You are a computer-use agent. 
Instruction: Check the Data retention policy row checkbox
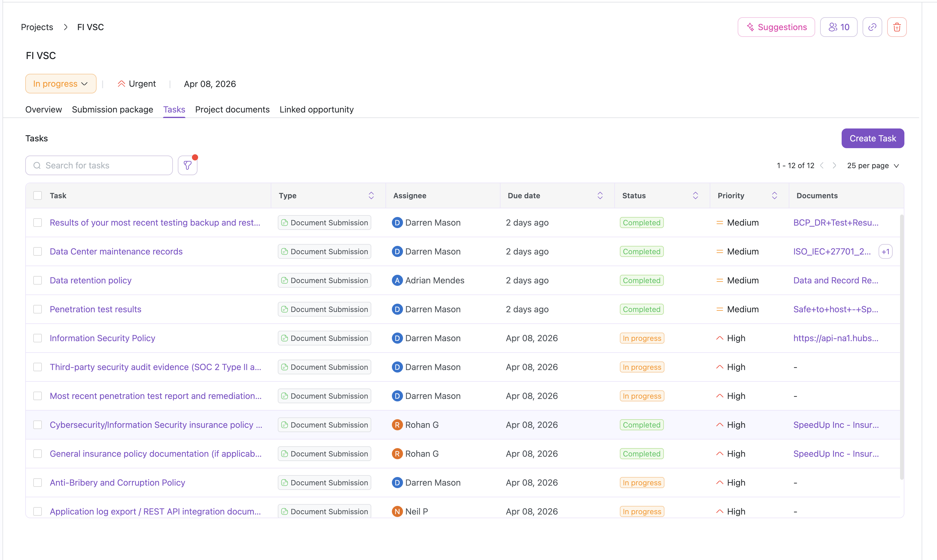38,280
